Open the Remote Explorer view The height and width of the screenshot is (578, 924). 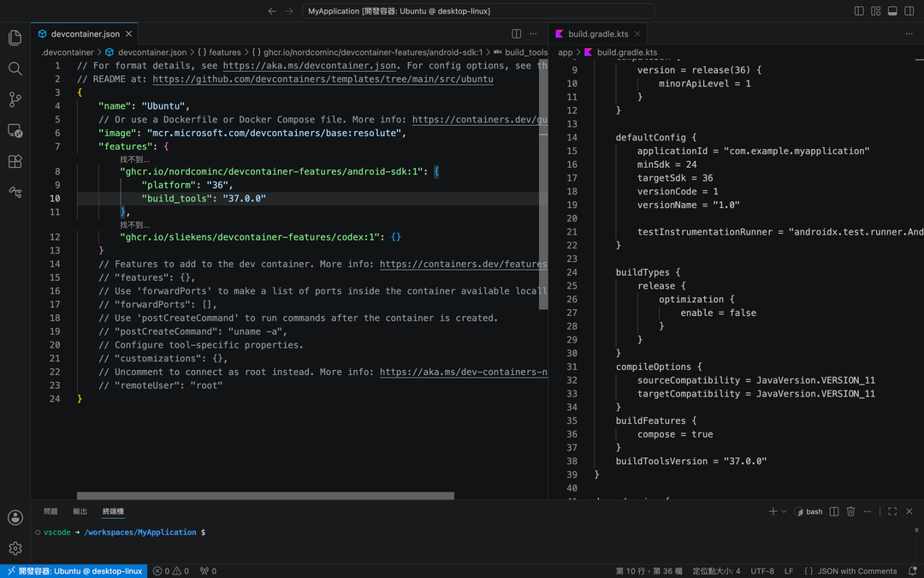(15, 130)
